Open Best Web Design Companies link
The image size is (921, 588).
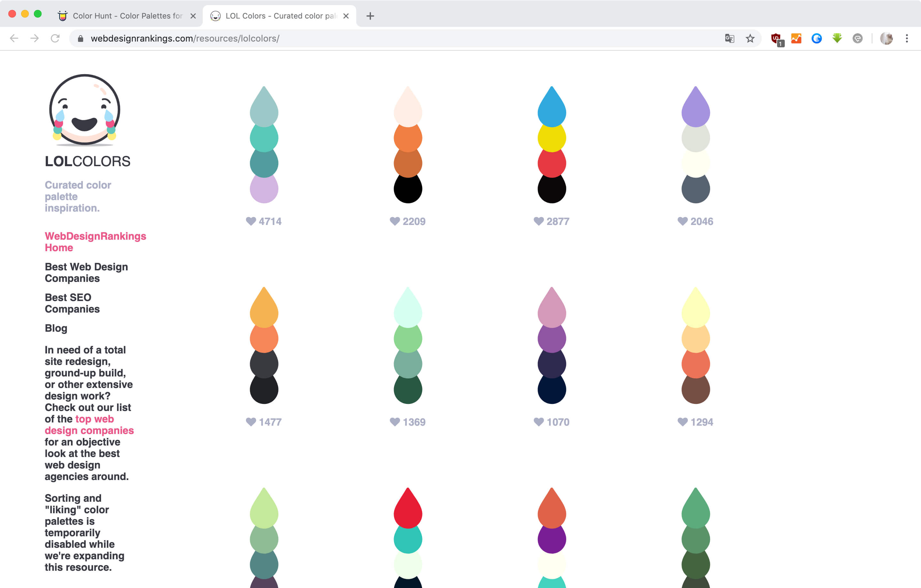(x=86, y=273)
